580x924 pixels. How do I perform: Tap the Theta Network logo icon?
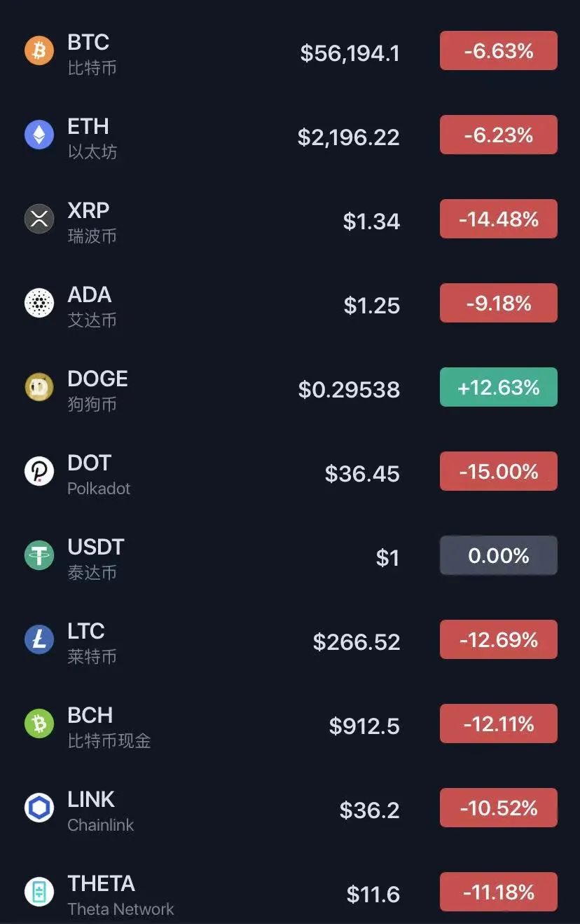pyautogui.click(x=39, y=892)
